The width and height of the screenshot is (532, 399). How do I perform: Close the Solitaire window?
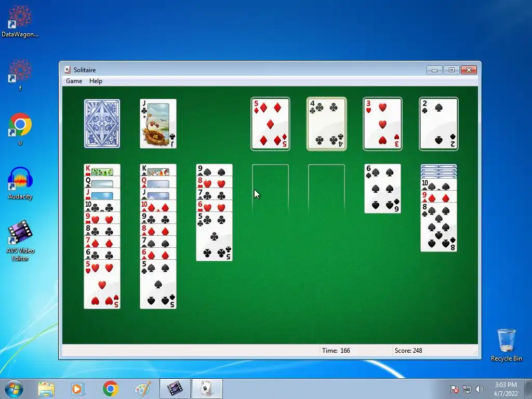(x=469, y=70)
